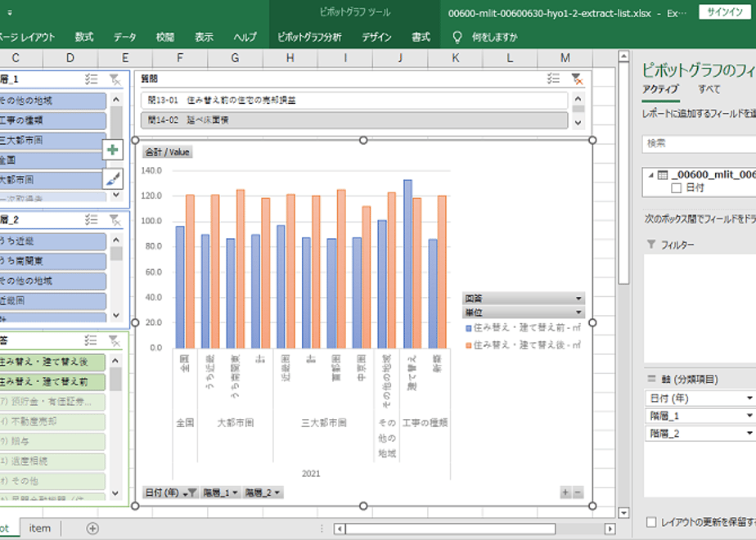
Task: Clear filter on 質問 slicer
Action: [x=577, y=79]
